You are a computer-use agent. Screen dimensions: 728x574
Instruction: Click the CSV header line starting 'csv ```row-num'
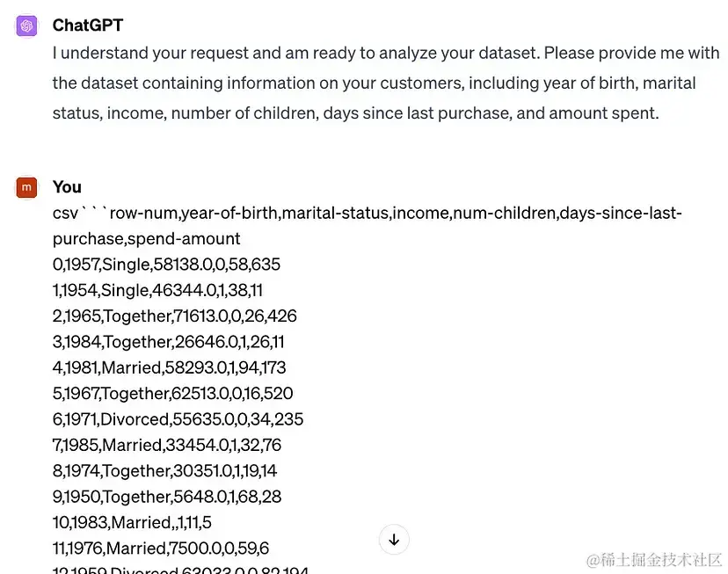tap(367, 213)
